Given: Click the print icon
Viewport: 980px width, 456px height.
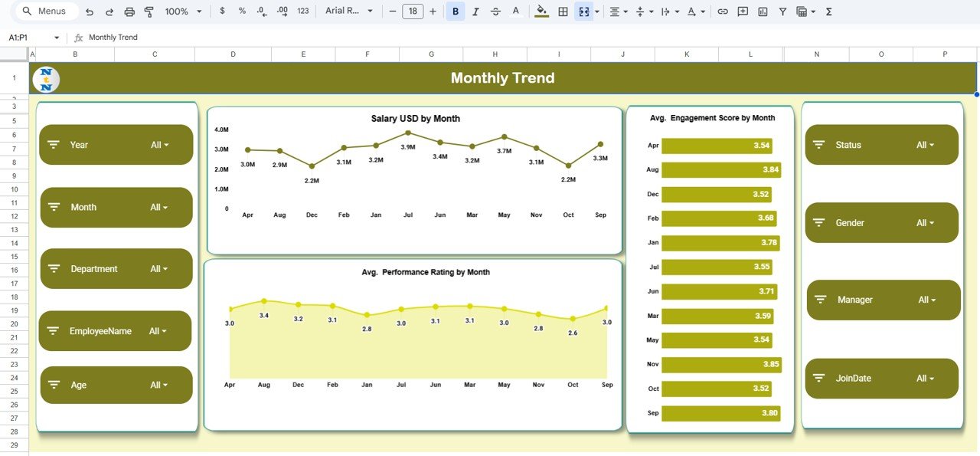Looking at the screenshot, I should (129, 11).
